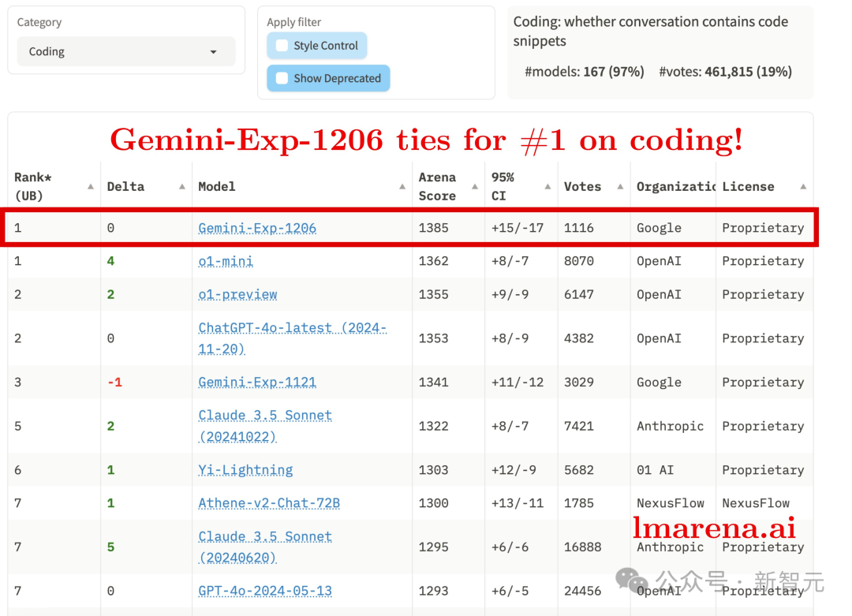This screenshot has height=616, width=852.
Task: Open the o1-mini model link
Action: coord(226,261)
